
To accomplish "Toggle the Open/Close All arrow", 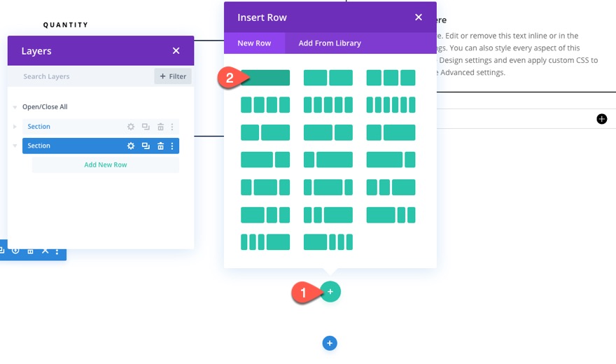I will click(x=15, y=107).
